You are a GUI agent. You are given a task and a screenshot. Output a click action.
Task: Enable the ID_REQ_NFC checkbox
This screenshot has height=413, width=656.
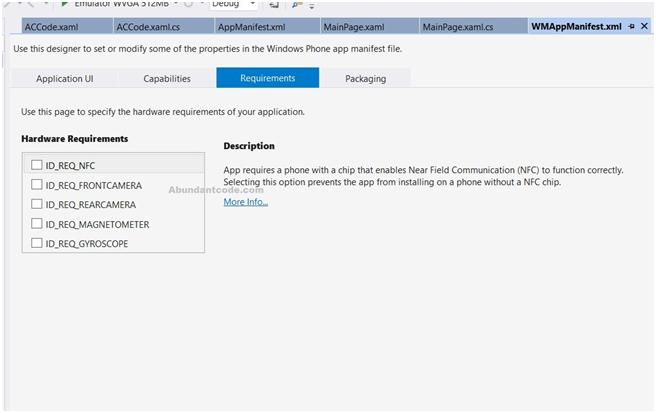[x=37, y=165]
